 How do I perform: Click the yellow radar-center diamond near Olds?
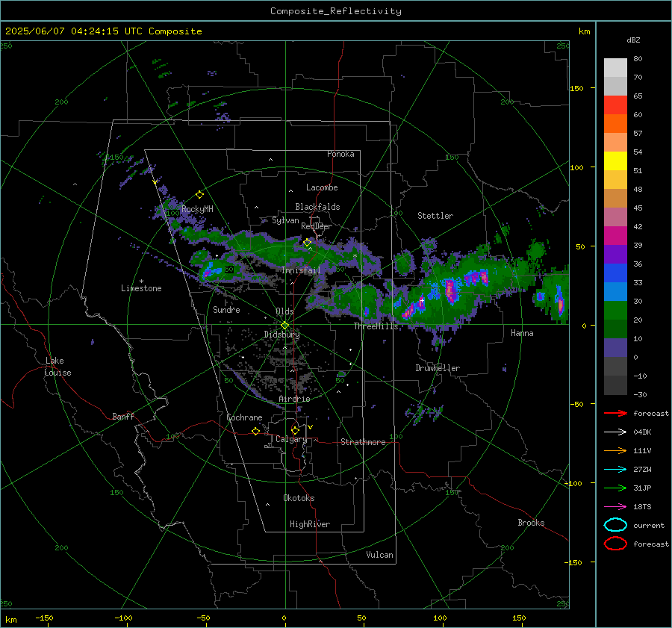[x=284, y=326]
